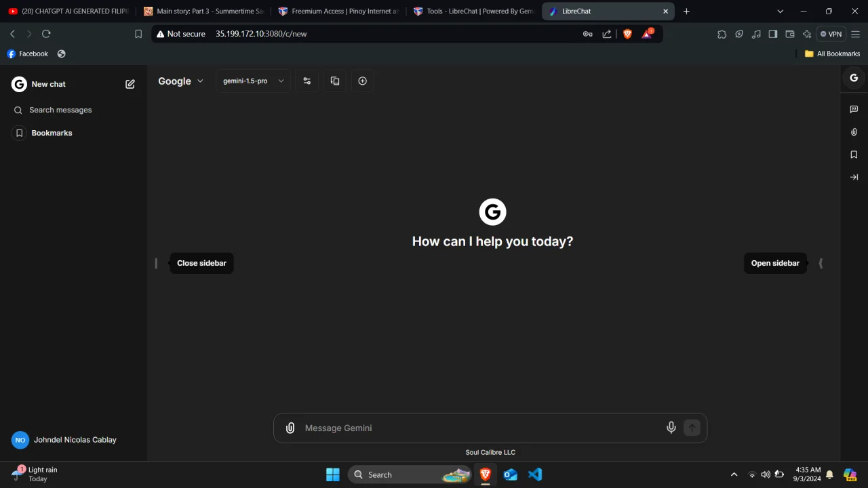Click the Search messages field

coord(73,110)
